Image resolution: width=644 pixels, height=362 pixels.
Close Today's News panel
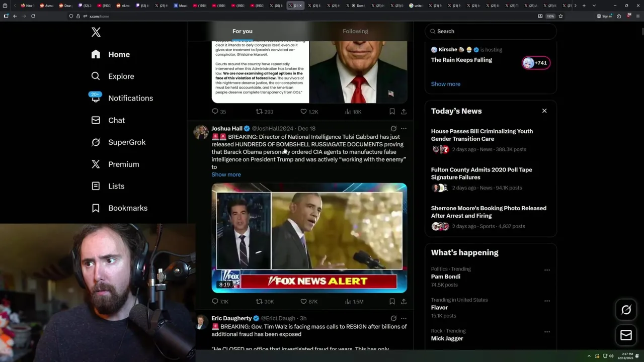tap(544, 111)
